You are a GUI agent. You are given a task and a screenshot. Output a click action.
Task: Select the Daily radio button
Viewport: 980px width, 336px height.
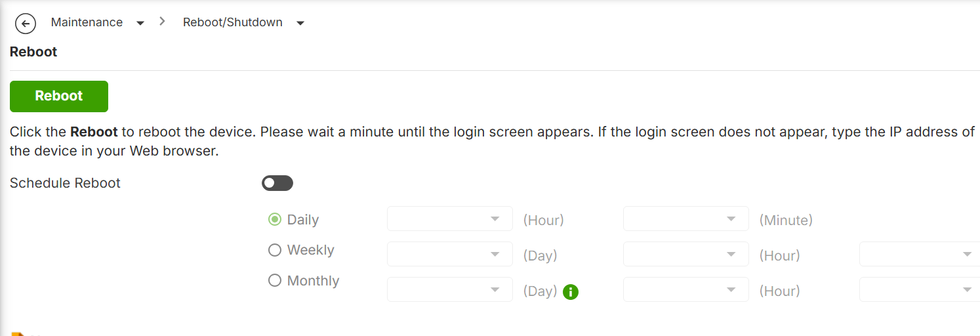[x=275, y=219]
